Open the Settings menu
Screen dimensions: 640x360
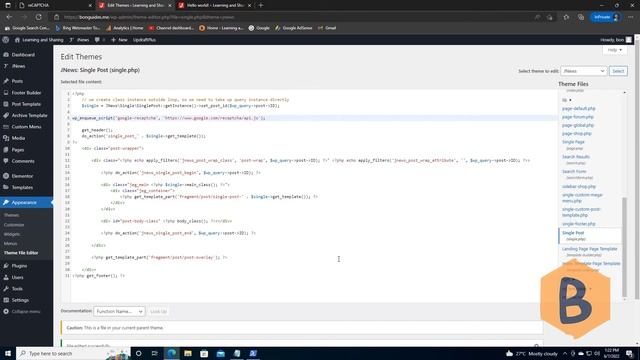(20, 300)
